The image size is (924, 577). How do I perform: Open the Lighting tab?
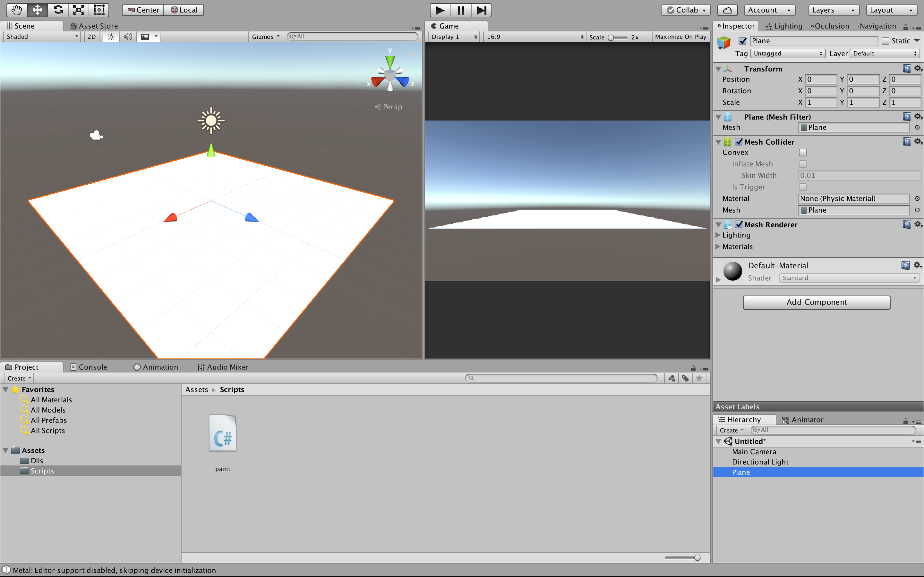pyautogui.click(x=783, y=26)
